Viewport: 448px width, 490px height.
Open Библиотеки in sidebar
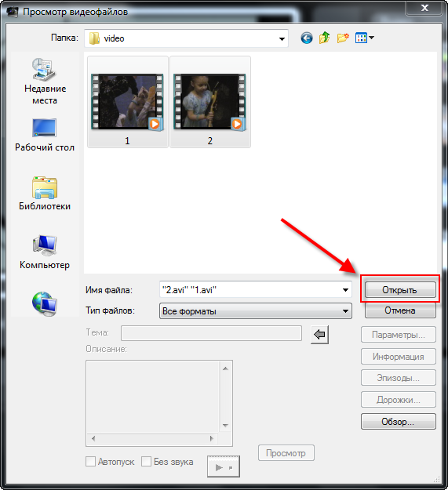[45, 194]
